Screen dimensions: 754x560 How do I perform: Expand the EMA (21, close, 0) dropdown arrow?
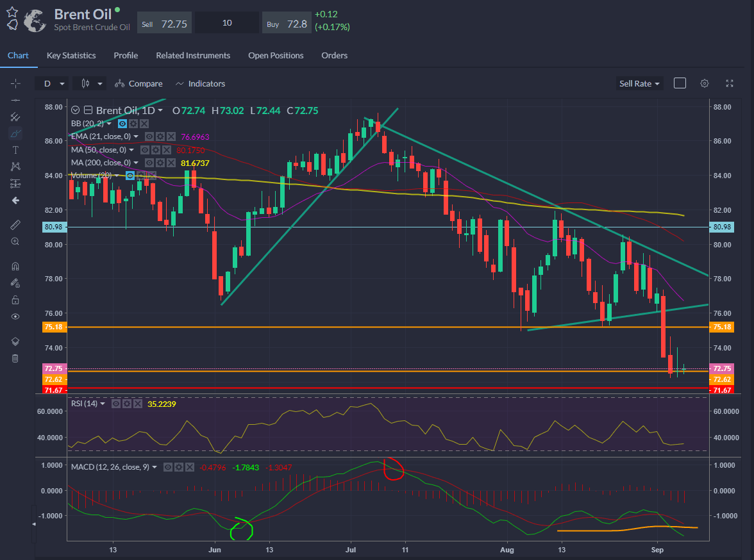click(136, 136)
